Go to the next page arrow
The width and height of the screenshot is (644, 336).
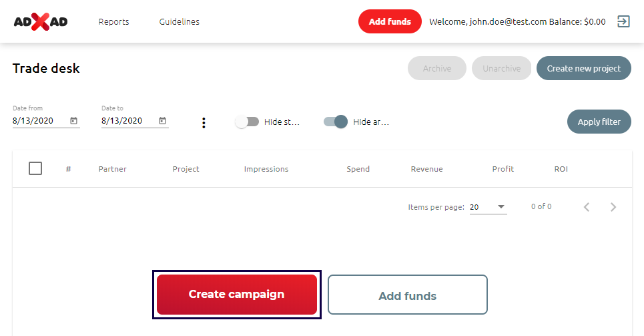click(x=613, y=207)
